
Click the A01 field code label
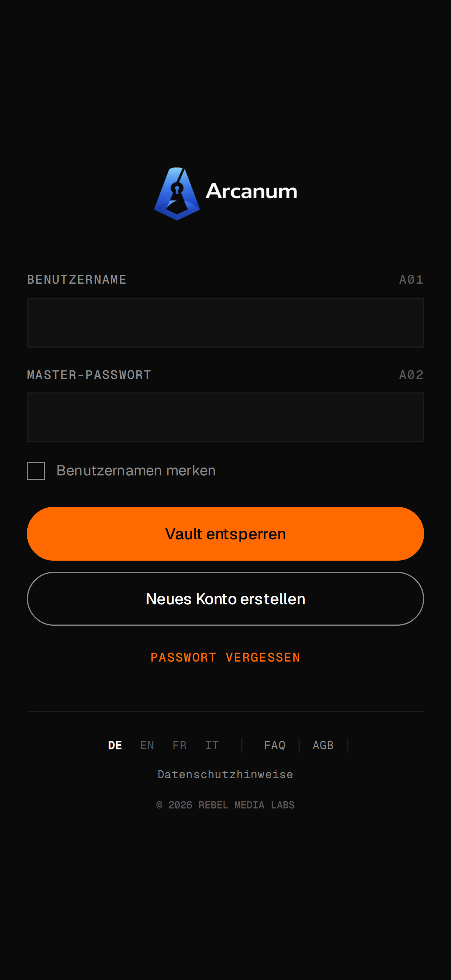(411, 280)
